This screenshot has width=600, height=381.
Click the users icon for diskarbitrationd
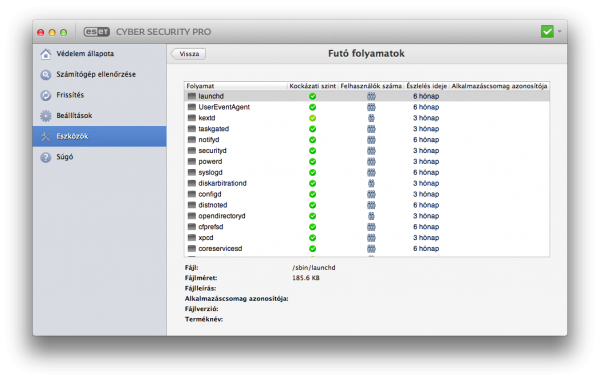[371, 183]
